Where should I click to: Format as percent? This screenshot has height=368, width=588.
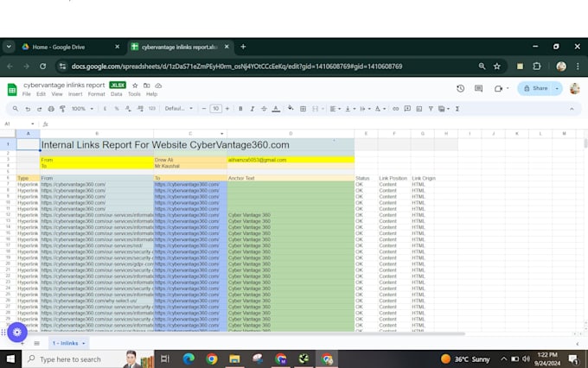(x=117, y=109)
